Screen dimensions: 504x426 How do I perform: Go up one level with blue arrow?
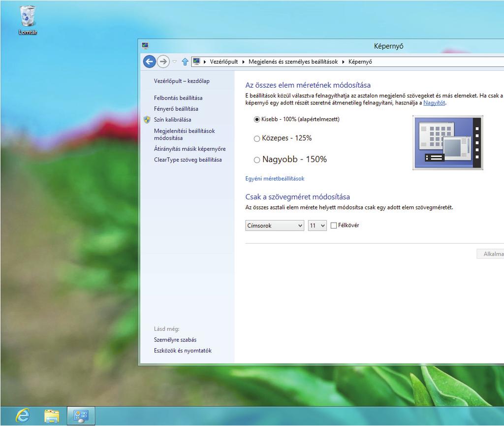coord(185,62)
